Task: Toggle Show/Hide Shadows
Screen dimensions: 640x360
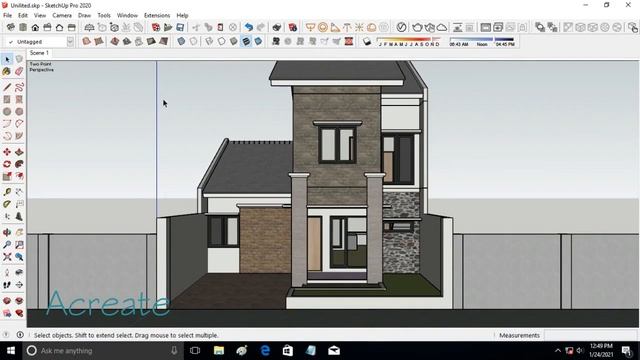Action: [367, 41]
